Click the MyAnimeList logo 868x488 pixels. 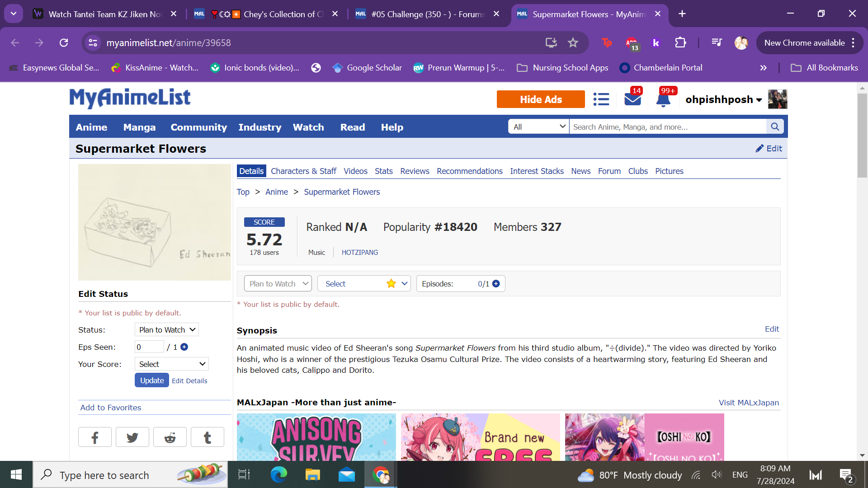130,98
